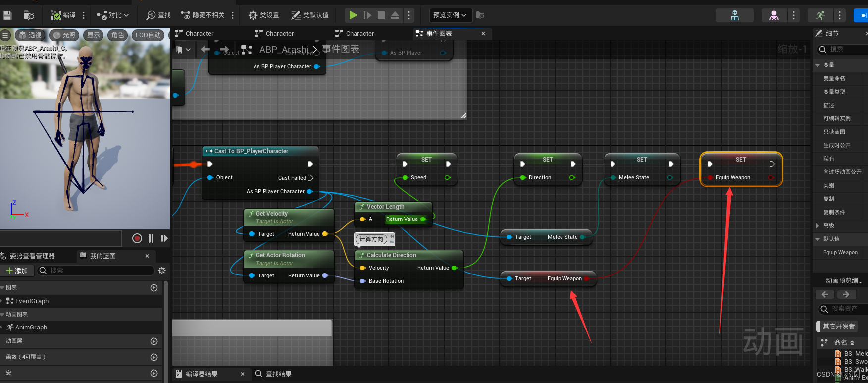Open 类默认值 class defaults
The image size is (868, 383).
pos(310,15)
